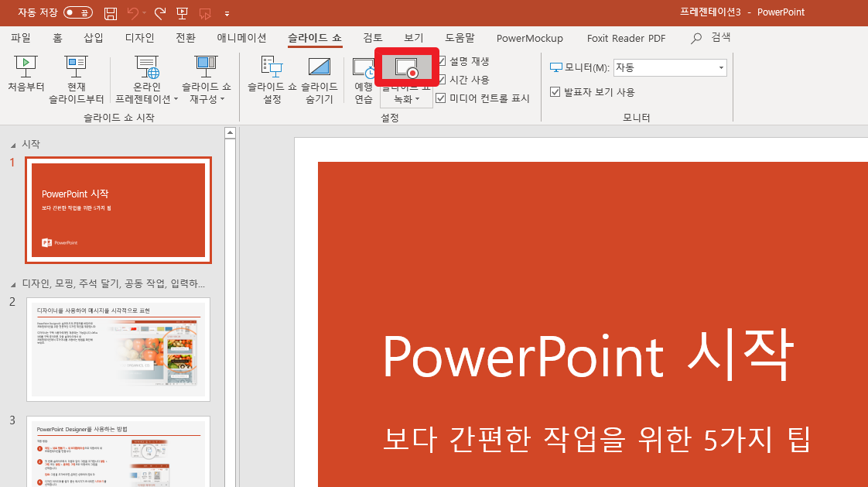The image size is (868, 487).
Task: Click the PowerPoint 시작 title on the slide
Action: (x=589, y=355)
